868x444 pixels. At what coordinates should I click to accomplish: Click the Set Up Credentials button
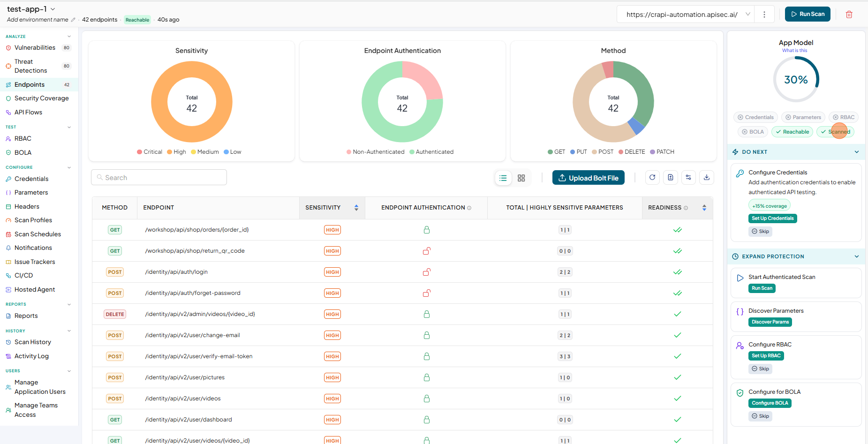coord(773,218)
